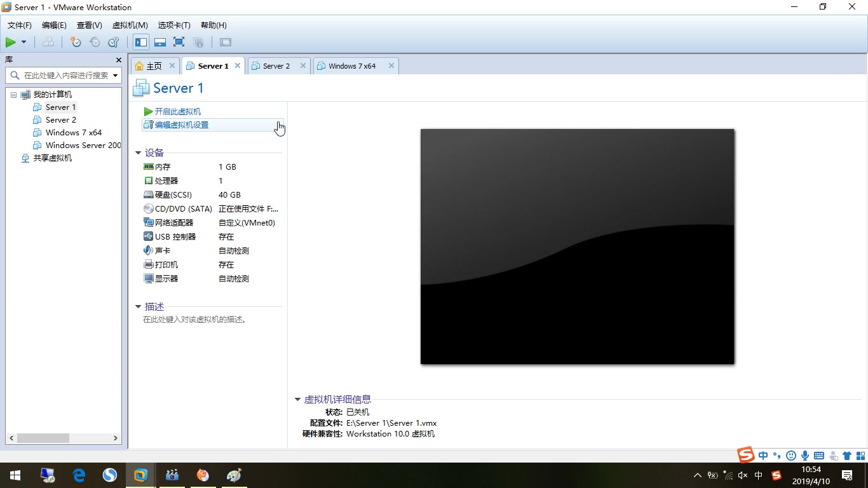This screenshot has width=868, height=488.
Task: Select Windows Server 200 in library tree
Action: click(76, 146)
